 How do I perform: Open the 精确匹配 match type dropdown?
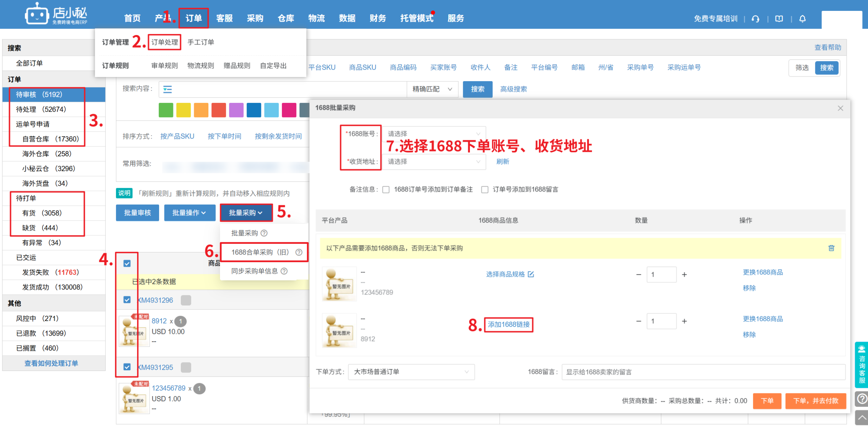click(x=432, y=89)
